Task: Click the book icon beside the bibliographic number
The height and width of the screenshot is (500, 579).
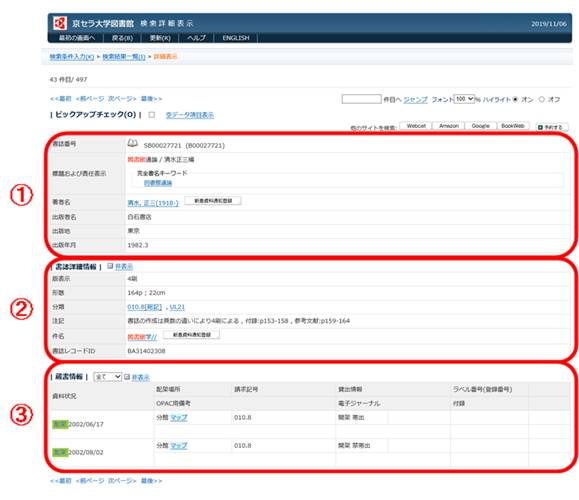Action: click(x=133, y=144)
